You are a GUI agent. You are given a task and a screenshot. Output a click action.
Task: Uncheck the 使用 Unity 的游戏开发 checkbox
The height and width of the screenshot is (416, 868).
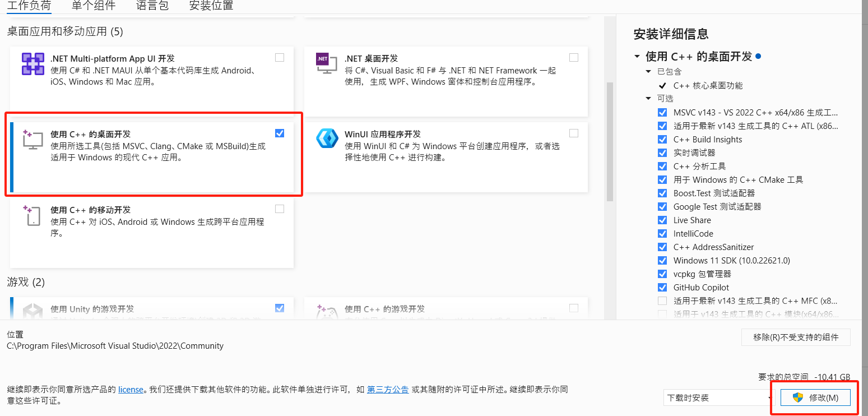tap(280, 308)
